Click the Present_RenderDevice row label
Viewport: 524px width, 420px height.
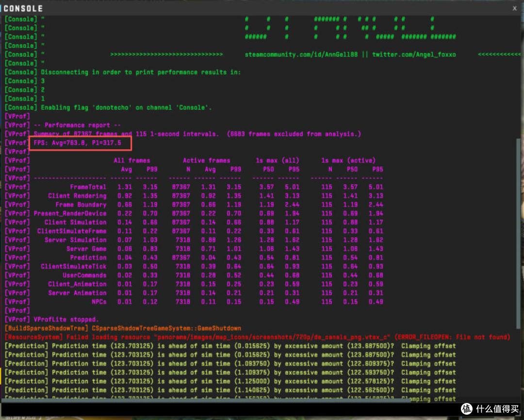click(x=70, y=213)
